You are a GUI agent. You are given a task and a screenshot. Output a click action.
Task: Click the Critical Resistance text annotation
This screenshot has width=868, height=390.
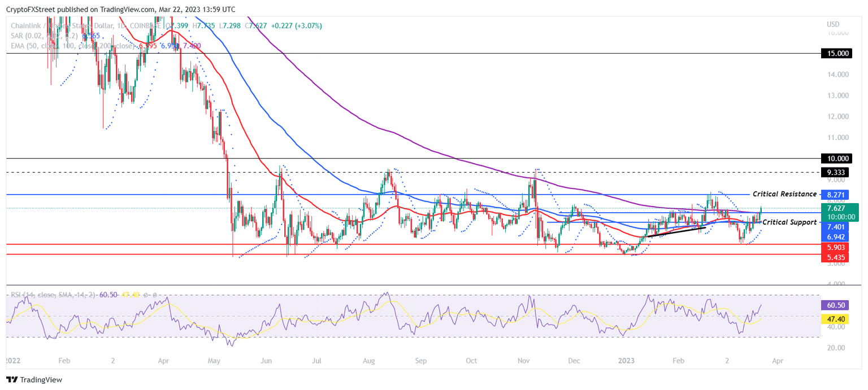click(784, 194)
